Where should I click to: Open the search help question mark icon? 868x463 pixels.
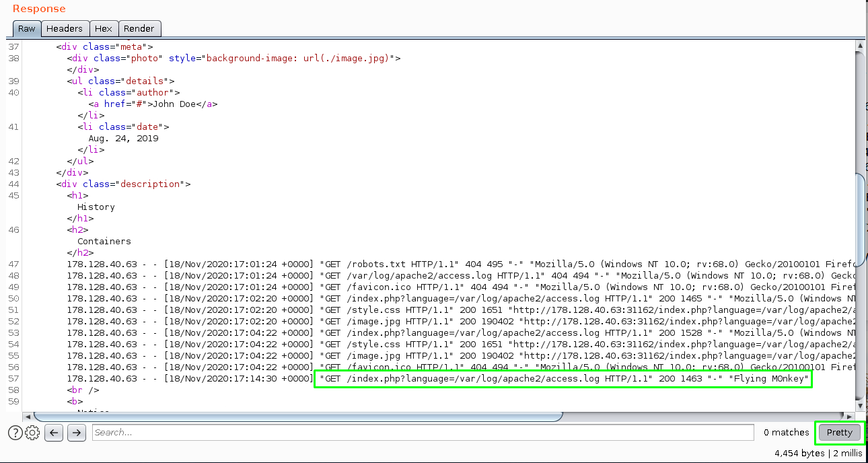[15, 433]
